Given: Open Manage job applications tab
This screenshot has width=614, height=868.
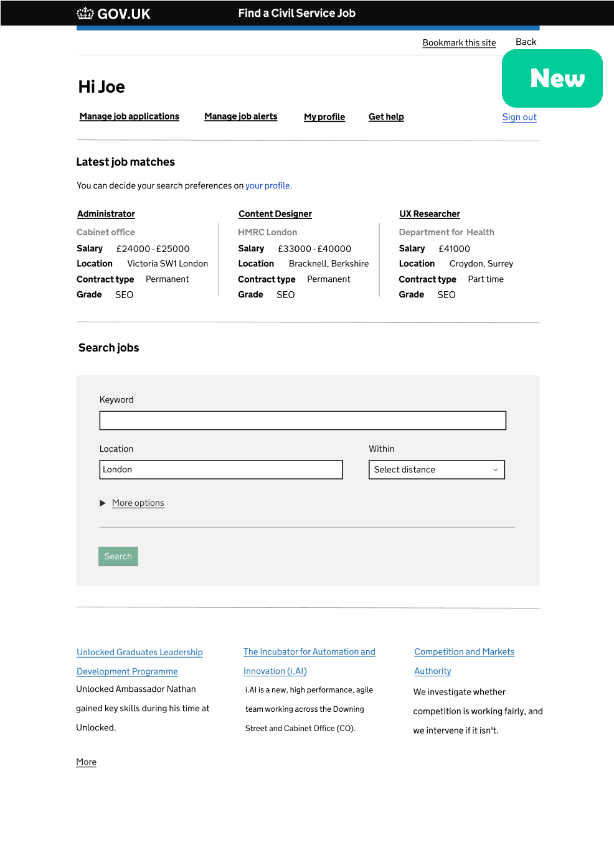Looking at the screenshot, I should click(x=129, y=116).
